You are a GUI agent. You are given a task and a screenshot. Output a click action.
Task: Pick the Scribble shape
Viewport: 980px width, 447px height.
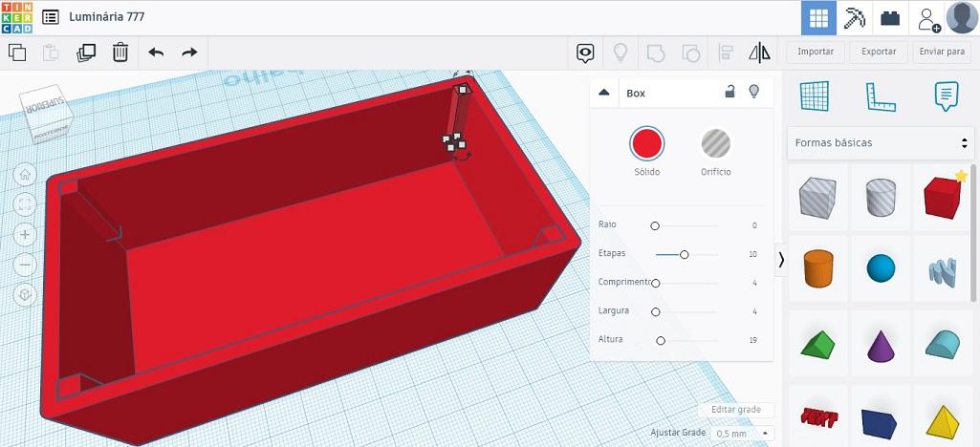pos(943,268)
